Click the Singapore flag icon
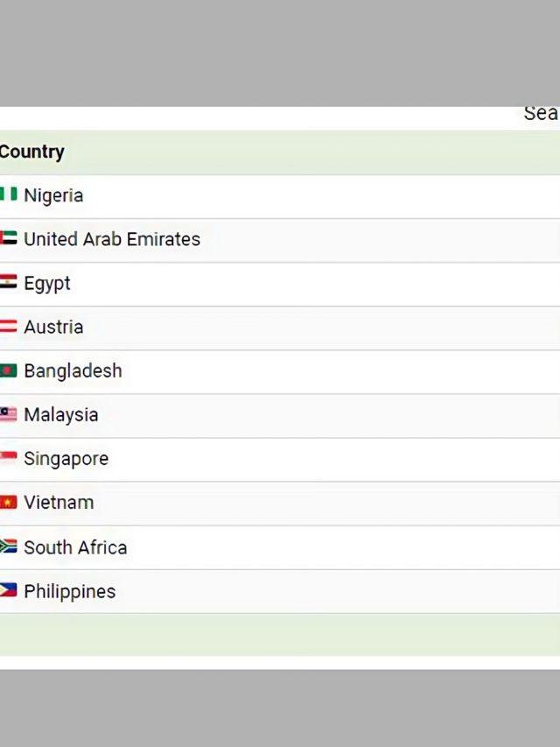560x747 pixels. pyautogui.click(x=9, y=458)
